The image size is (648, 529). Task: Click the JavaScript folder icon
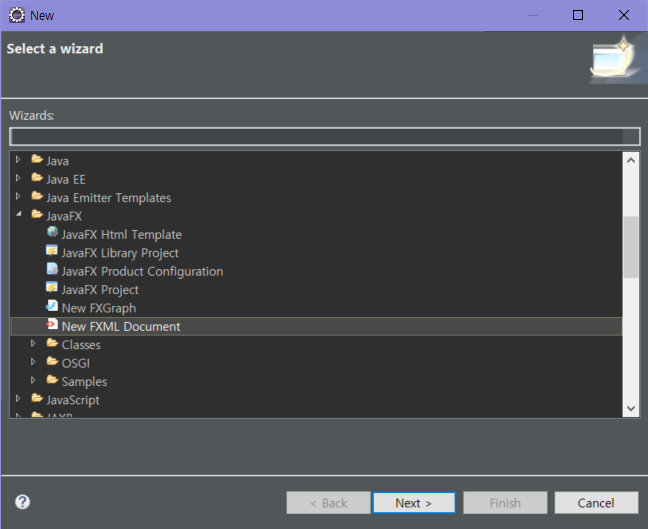pyautogui.click(x=37, y=398)
